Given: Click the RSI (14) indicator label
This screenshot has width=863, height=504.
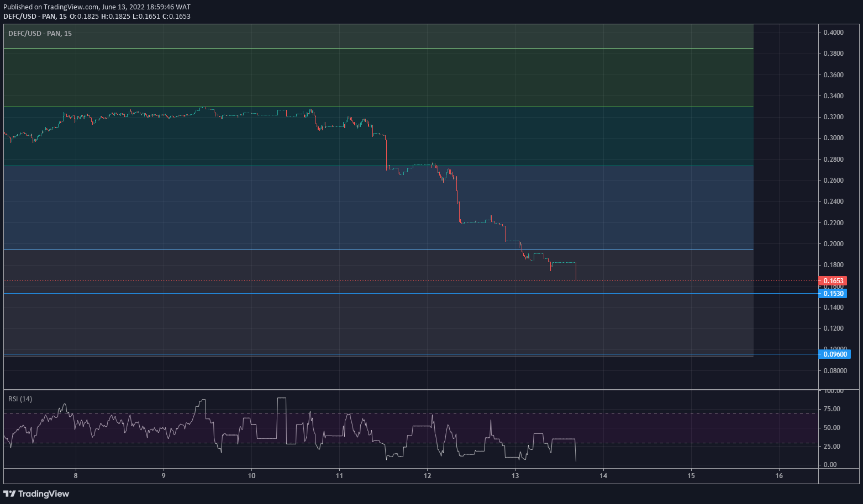Looking at the screenshot, I should pos(20,399).
